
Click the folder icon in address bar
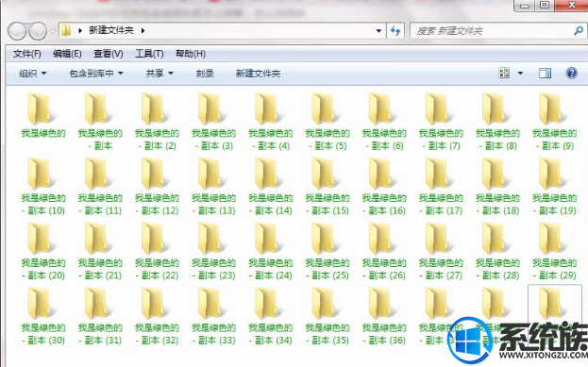coord(66,30)
